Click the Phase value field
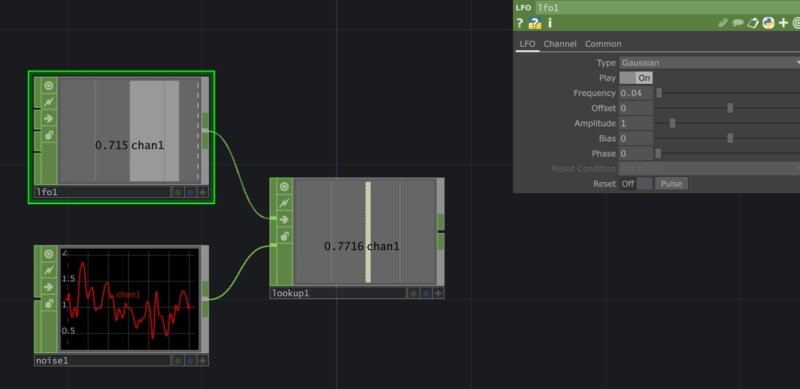The height and width of the screenshot is (389, 800). [636, 153]
